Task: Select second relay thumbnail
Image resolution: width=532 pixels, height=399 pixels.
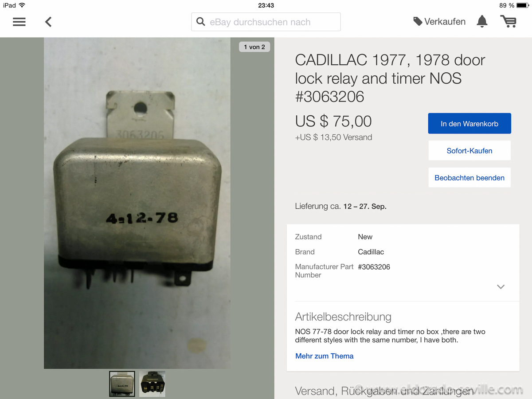Action: point(152,384)
